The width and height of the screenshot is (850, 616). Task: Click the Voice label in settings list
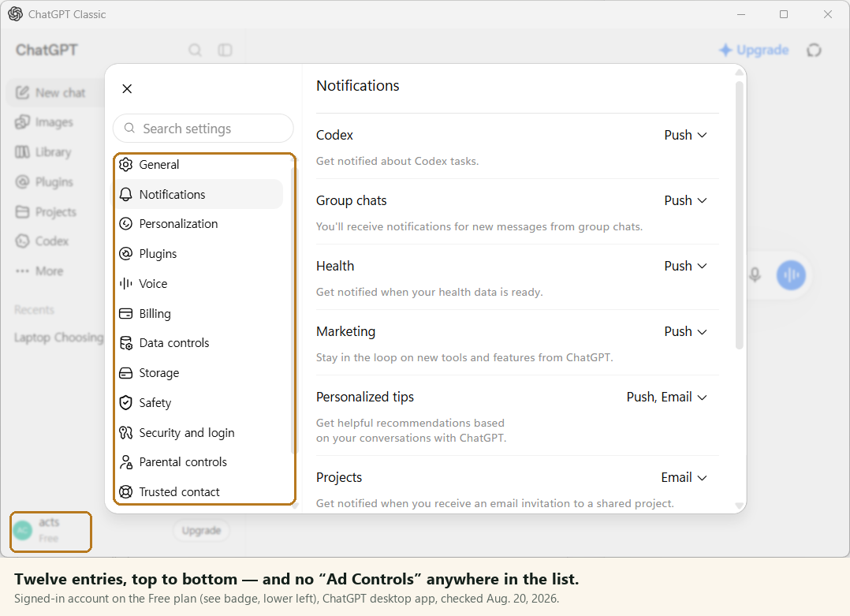coord(153,284)
